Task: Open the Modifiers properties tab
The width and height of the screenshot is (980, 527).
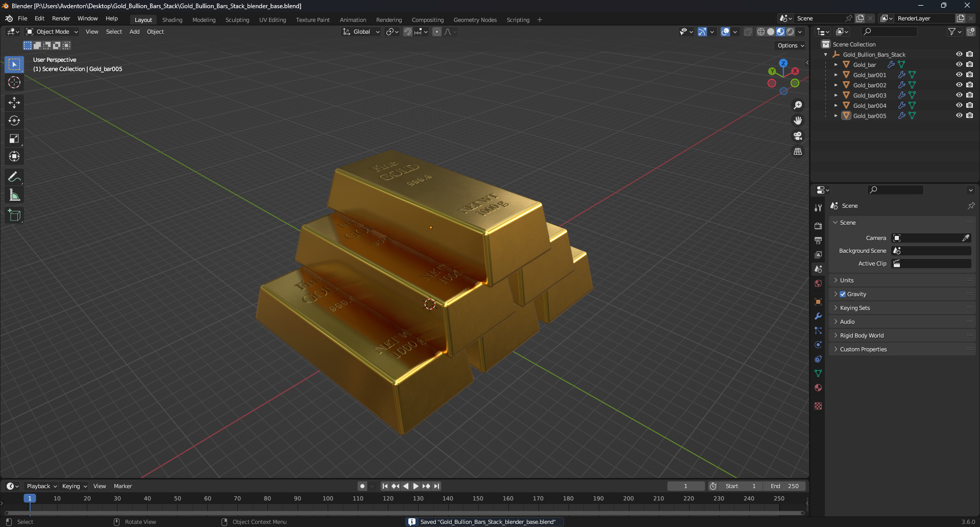Action: pos(818,316)
